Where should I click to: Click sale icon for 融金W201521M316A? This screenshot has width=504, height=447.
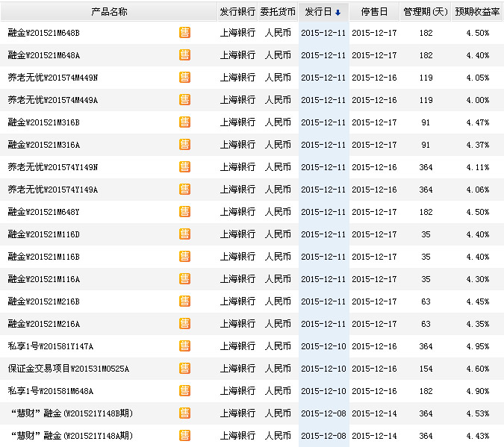coord(185,145)
